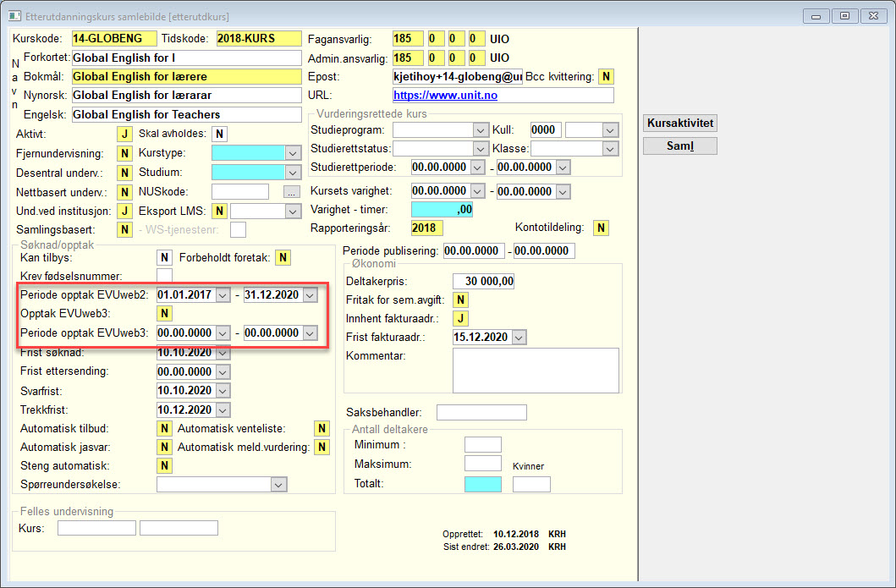
Task: Click the Saksbehandler input field
Action: tap(481, 413)
